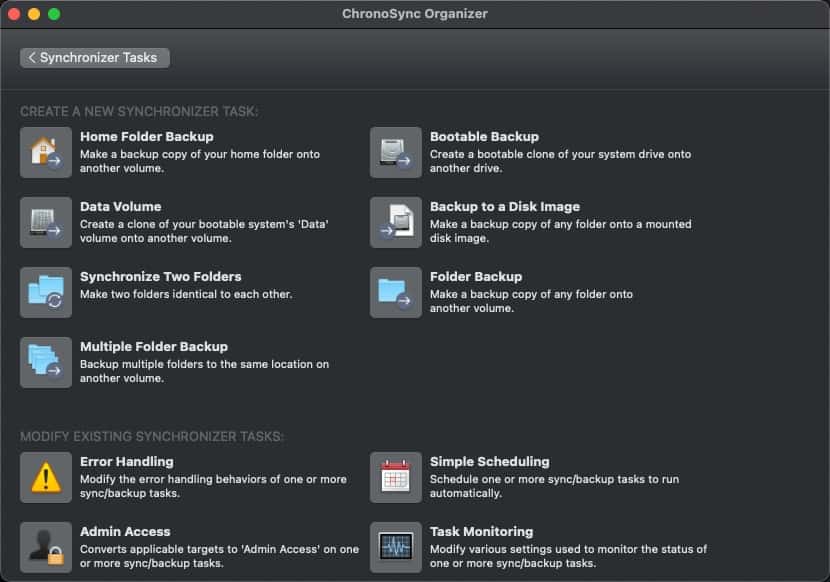Pick the Backup to a Disk Image title

click(505, 207)
